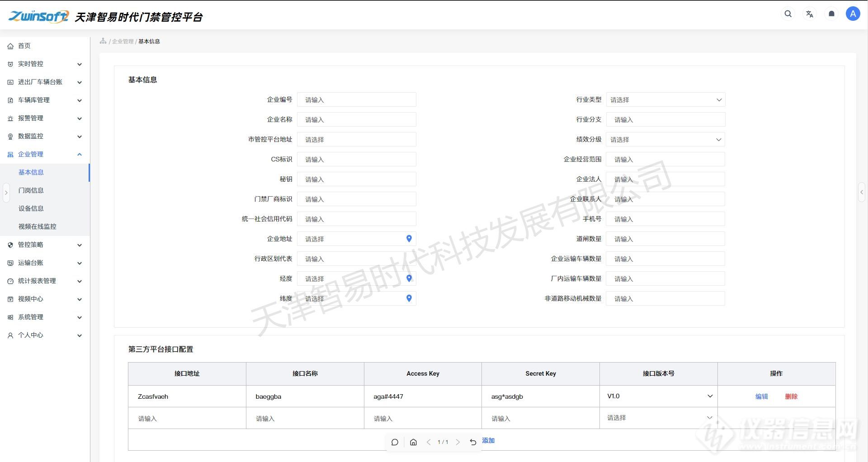
Task: Click empty row 接口地址 input field
Action: click(187, 419)
